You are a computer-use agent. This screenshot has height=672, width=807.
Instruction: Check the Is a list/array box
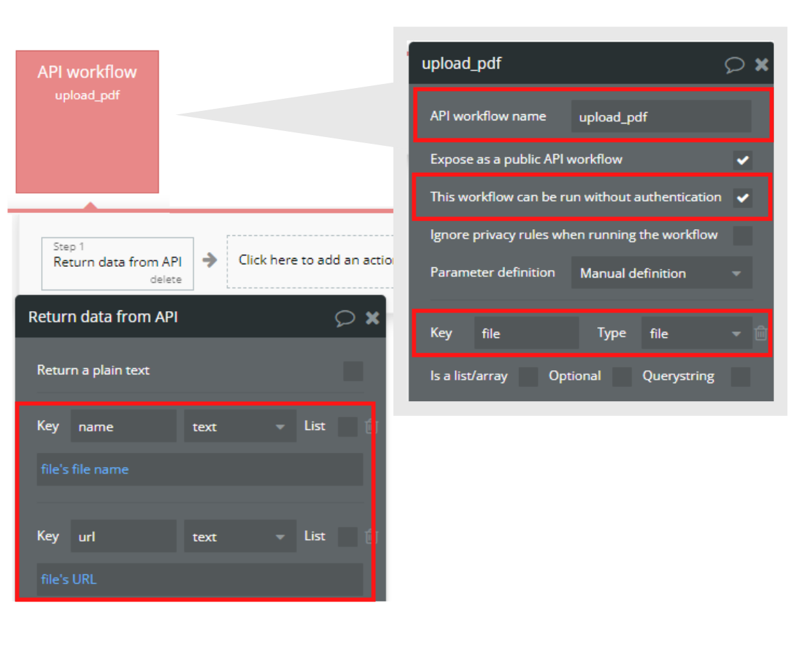click(529, 376)
